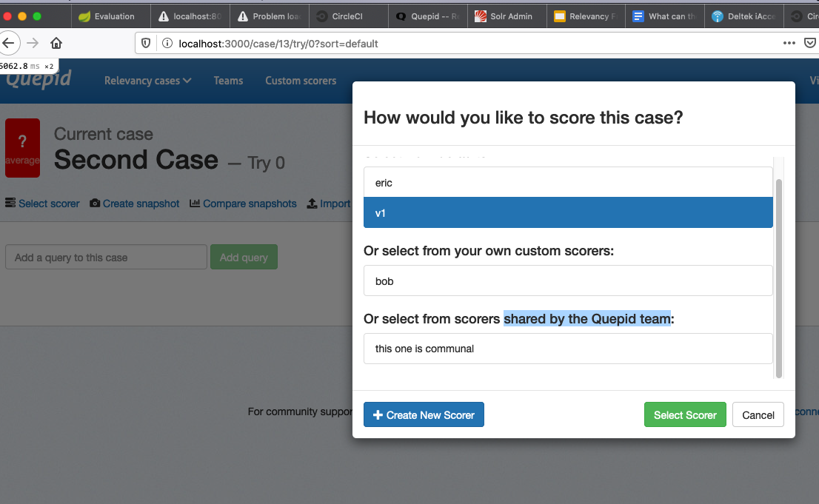Open the page actions three-dot menu
The width and height of the screenshot is (819, 504).
[789, 43]
